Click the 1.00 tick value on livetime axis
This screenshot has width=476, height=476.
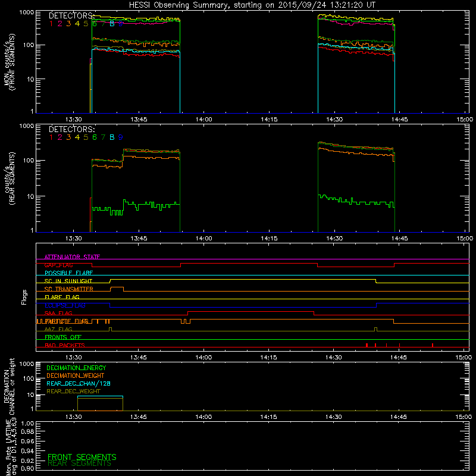26,423
